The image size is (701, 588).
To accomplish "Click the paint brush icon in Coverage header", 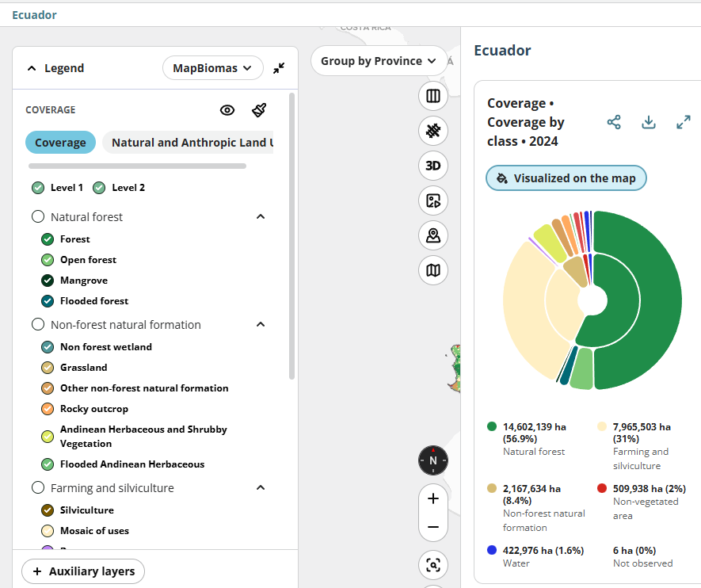I will point(259,110).
